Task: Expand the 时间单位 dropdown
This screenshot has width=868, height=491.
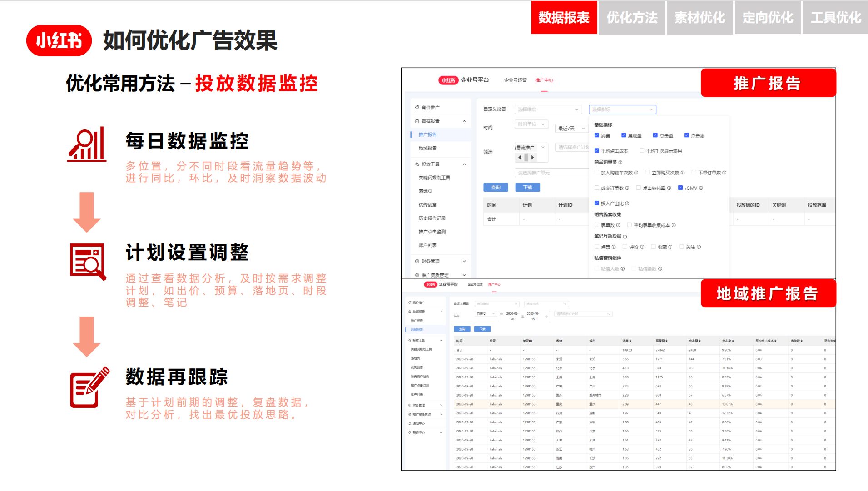Action: [531, 125]
